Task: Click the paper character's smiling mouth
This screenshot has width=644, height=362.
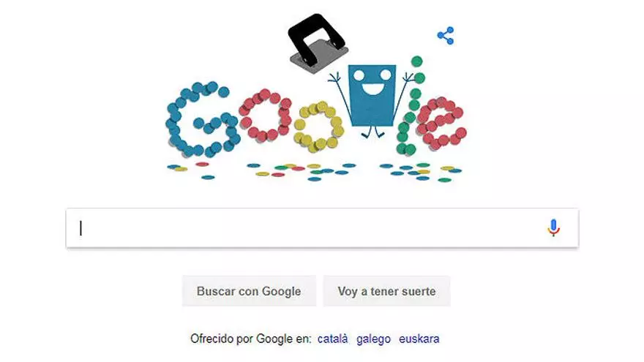Action: pos(372,89)
